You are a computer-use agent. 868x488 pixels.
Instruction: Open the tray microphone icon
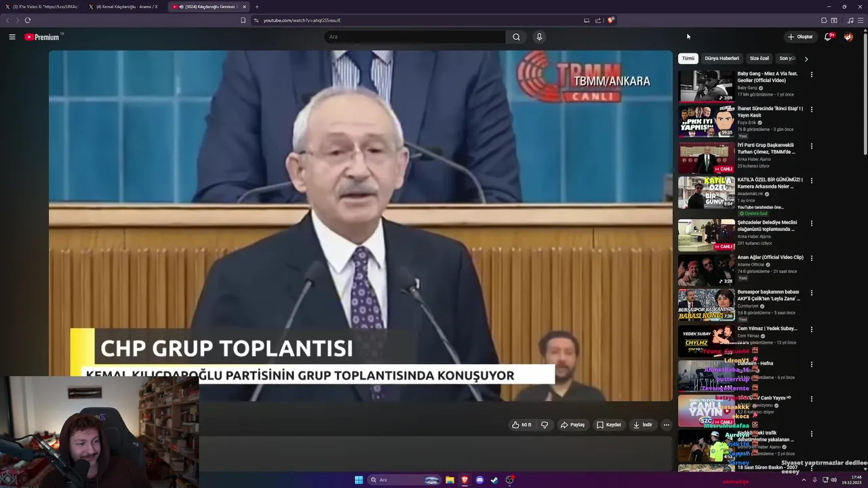(x=814, y=480)
